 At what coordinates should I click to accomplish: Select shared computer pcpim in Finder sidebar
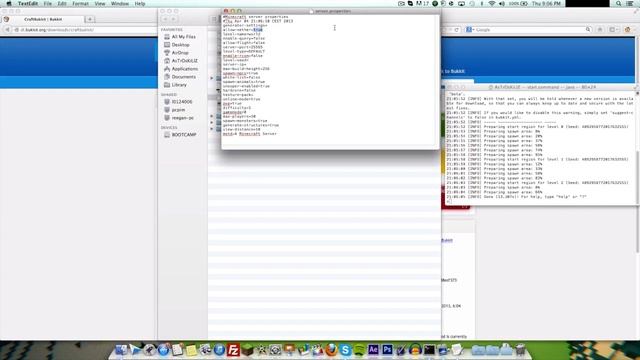178,110
